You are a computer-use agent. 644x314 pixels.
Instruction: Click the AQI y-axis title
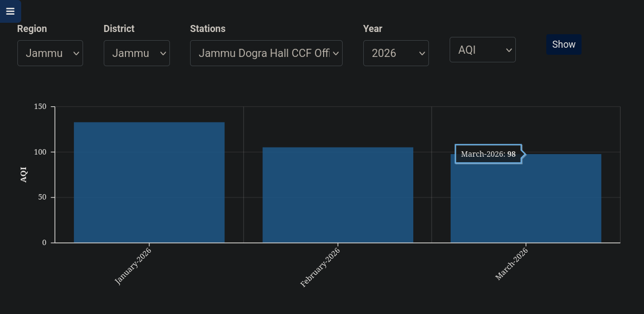tap(23, 174)
